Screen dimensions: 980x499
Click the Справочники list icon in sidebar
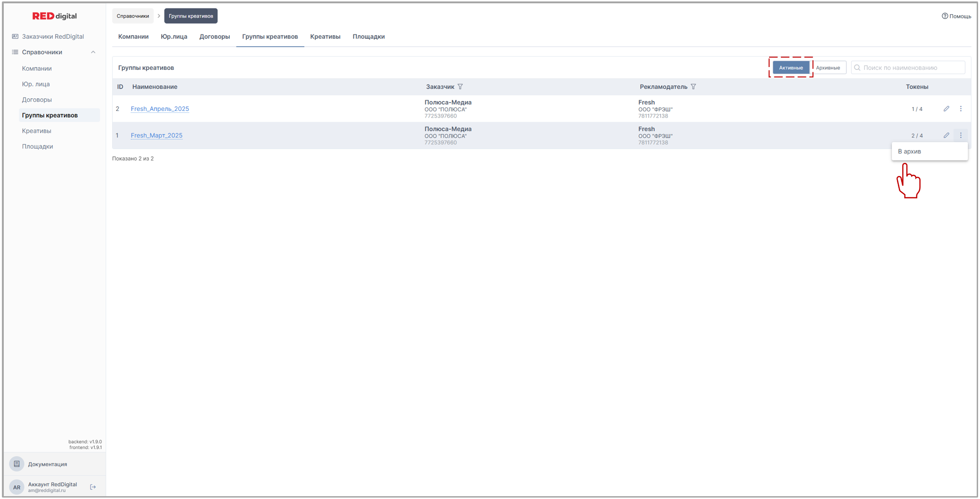click(x=15, y=52)
